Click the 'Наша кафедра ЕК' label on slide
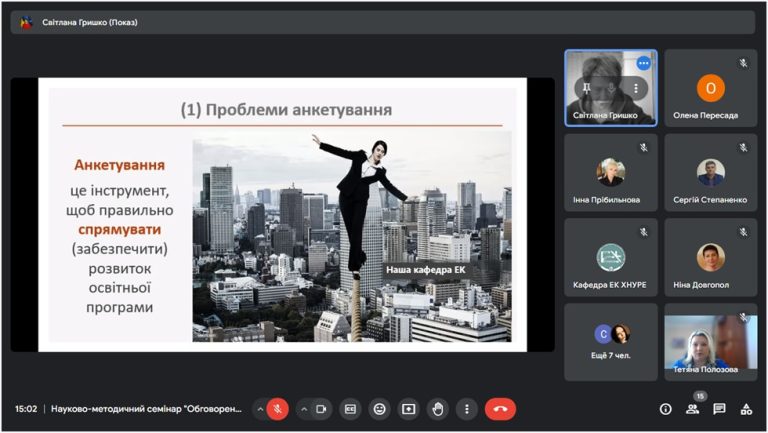Screen dimensions: 768x433 [x=426, y=269]
